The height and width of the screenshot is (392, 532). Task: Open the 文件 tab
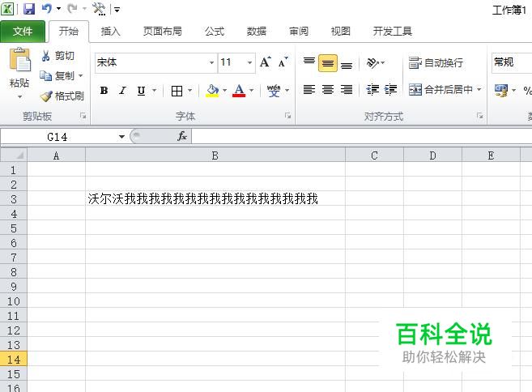click(23, 32)
